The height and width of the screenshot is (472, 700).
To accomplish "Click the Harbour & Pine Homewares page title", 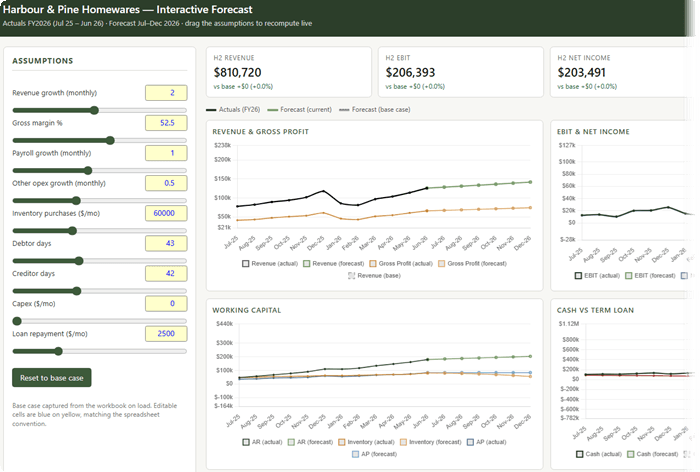I will [x=128, y=9].
